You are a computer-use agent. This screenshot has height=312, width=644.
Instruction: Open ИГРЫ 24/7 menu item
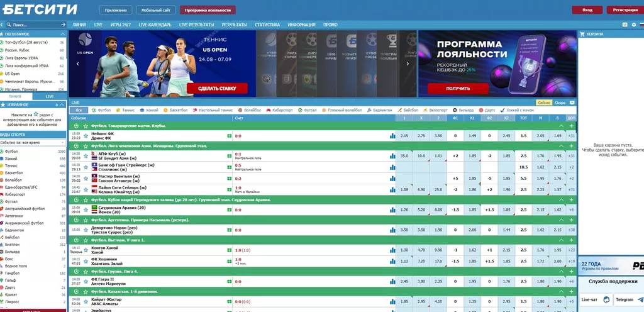121,25
